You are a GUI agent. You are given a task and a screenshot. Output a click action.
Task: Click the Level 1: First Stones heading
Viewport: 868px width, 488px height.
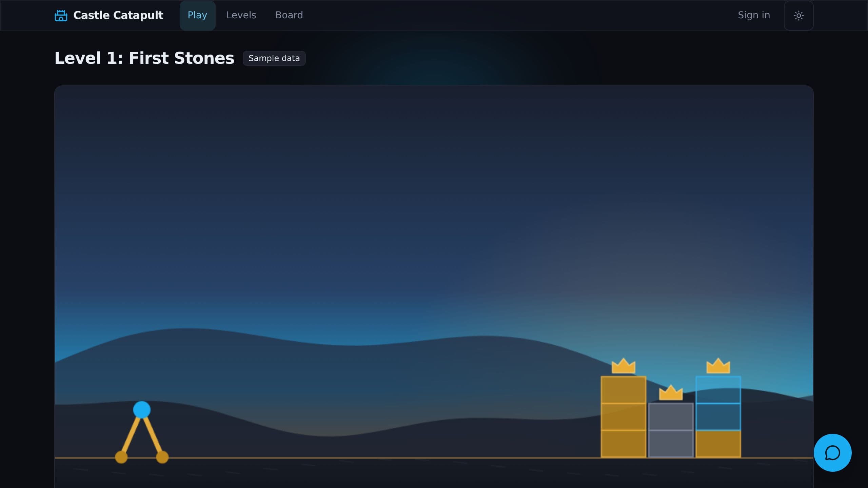144,58
